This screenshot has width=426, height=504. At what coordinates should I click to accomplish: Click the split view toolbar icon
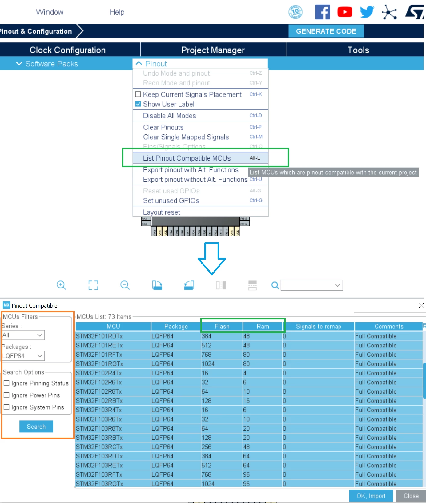(x=221, y=285)
